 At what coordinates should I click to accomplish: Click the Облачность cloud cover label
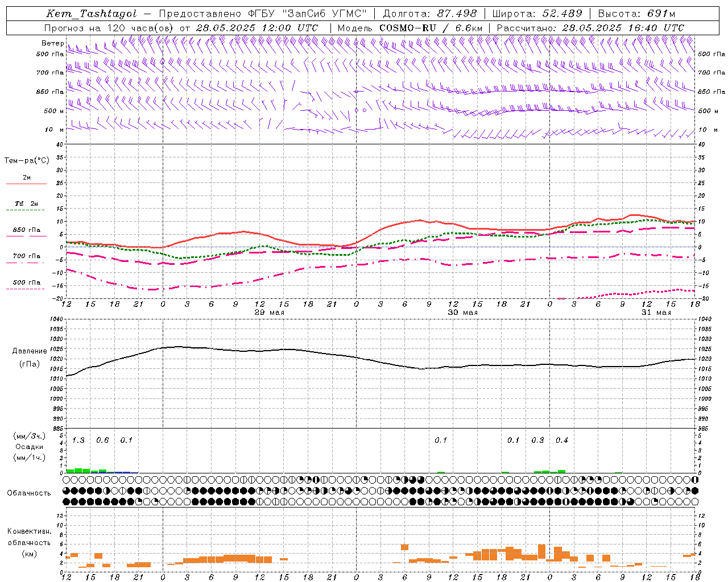[29, 493]
